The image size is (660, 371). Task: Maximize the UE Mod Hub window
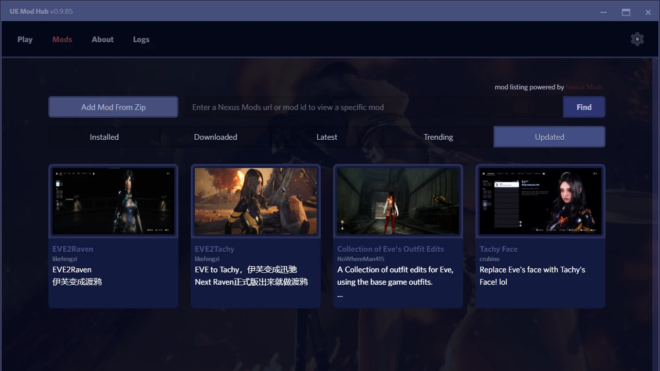(x=626, y=12)
